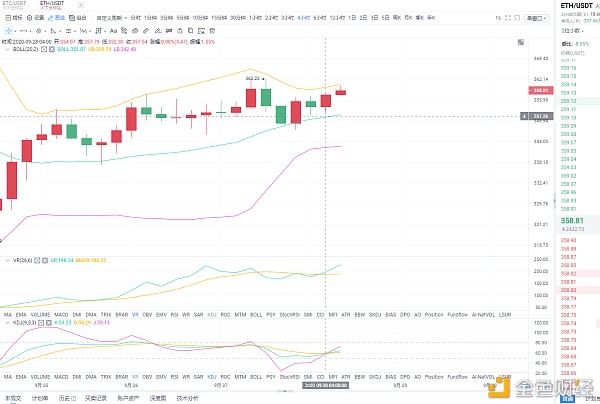Screen dimensions: 600x404
Task: Open the 未成交 open orders tab
Action: coord(13,398)
